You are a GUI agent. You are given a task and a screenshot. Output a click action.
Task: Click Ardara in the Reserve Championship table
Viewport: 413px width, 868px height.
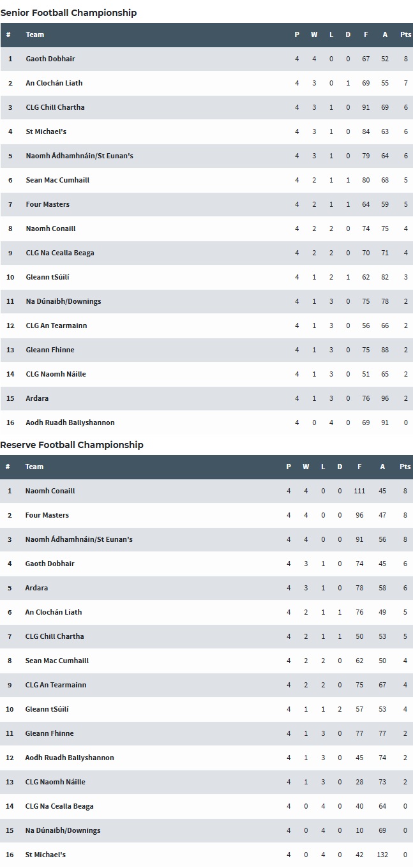(x=36, y=588)
